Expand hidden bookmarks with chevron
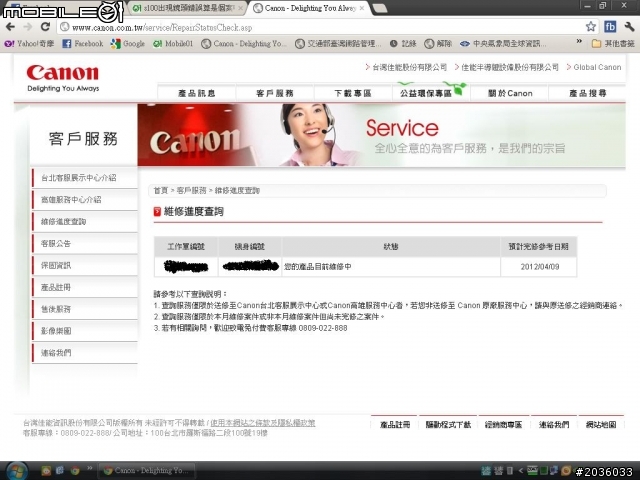Viewport: 640px width, 480px height. (x=579, y=41)
